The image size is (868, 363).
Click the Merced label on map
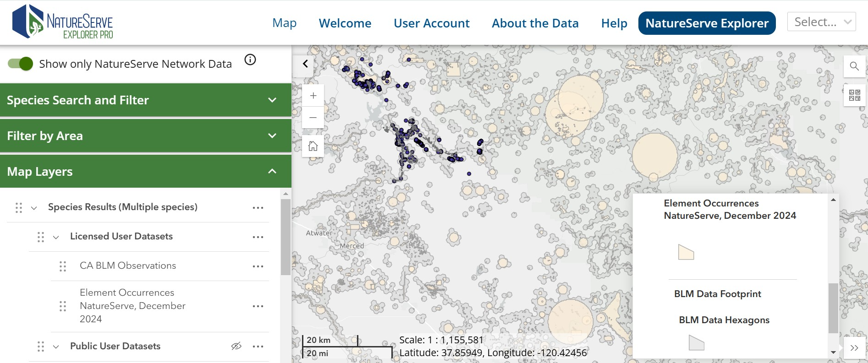click(x=352, y=246)
